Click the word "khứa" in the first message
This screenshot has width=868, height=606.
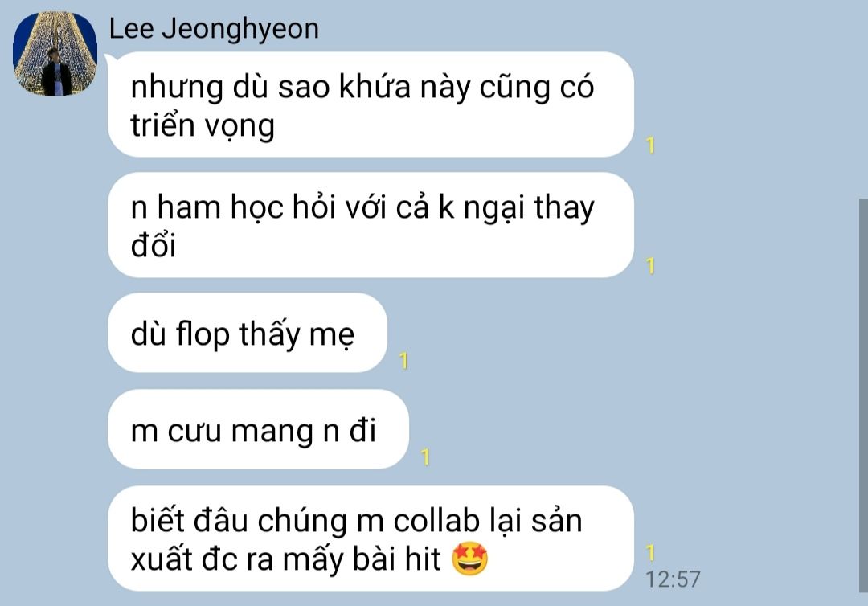375,87
